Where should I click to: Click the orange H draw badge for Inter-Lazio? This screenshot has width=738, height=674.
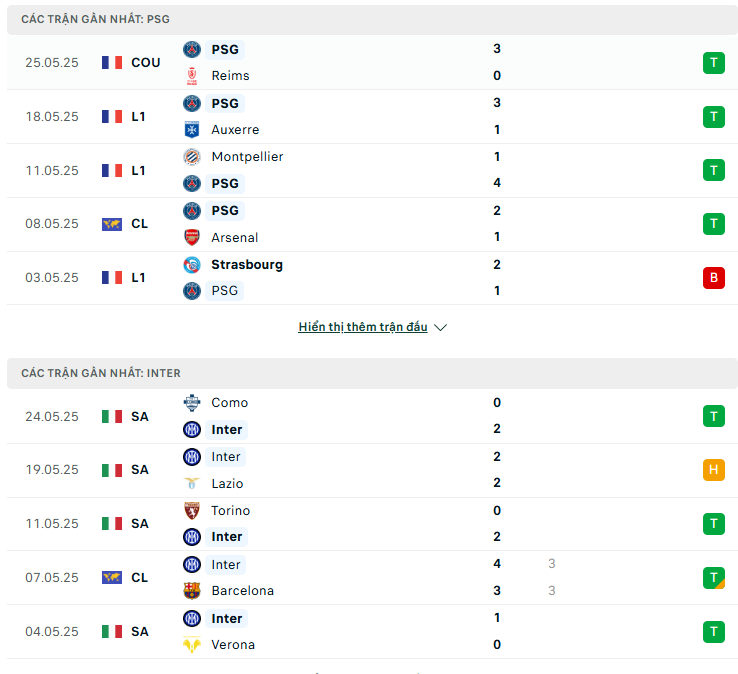[714, 470]
